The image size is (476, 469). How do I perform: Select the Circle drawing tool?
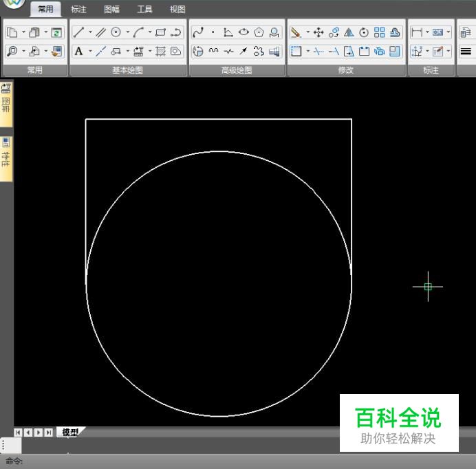pos(116,32)
